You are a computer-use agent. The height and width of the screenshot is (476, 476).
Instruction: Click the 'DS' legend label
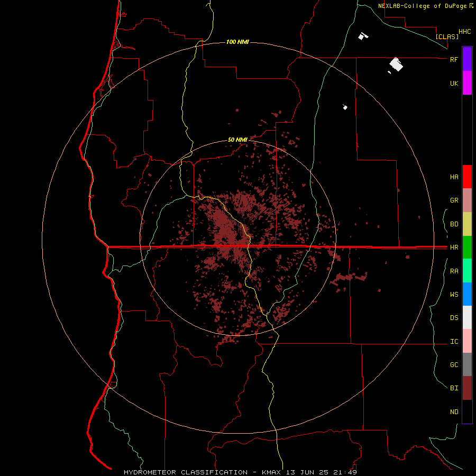(454, 318)
